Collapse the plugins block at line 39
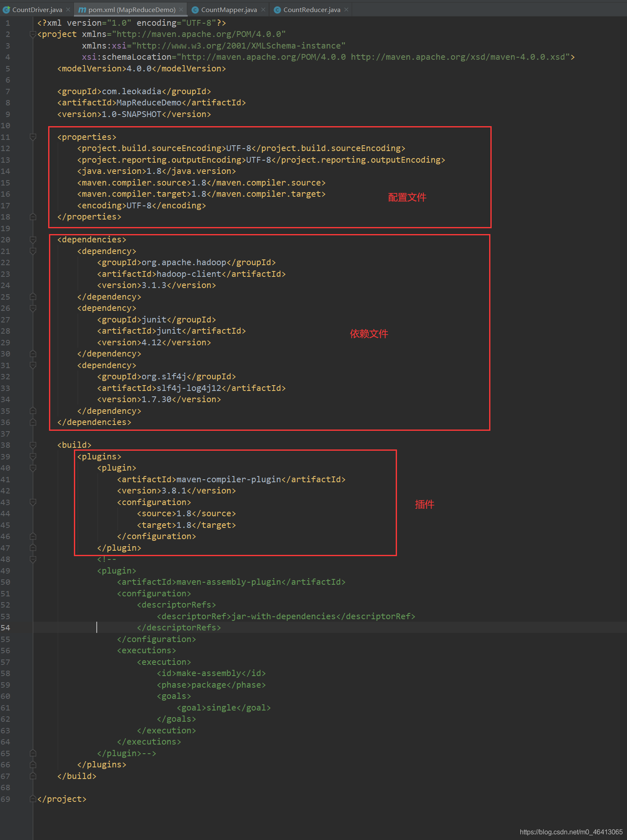Screen dimensions: 627x840 click(33, 457)
